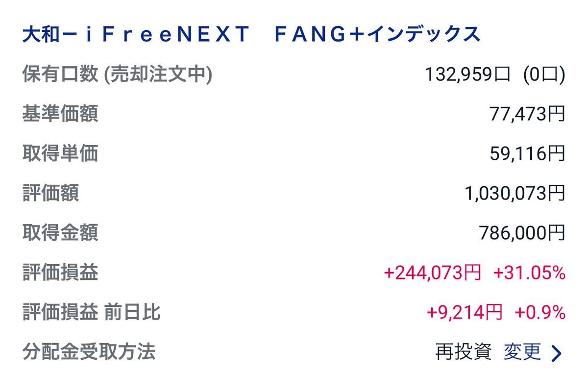The width and height of the screenshot is (588, 374).
Task: Click the +9,214円 daily change value
Action: point(465,312)
